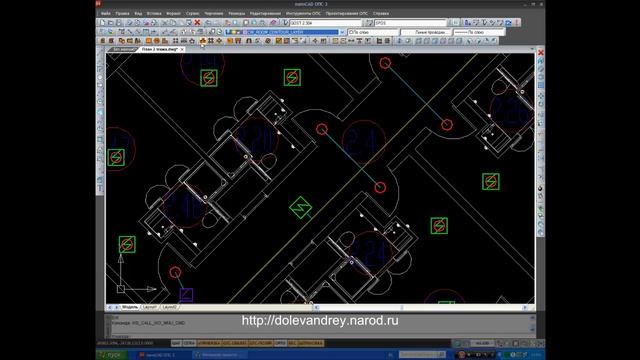Switch to the План 2 этажа.dwg tab
Screen dimensions: 640x360
[160, 49]
